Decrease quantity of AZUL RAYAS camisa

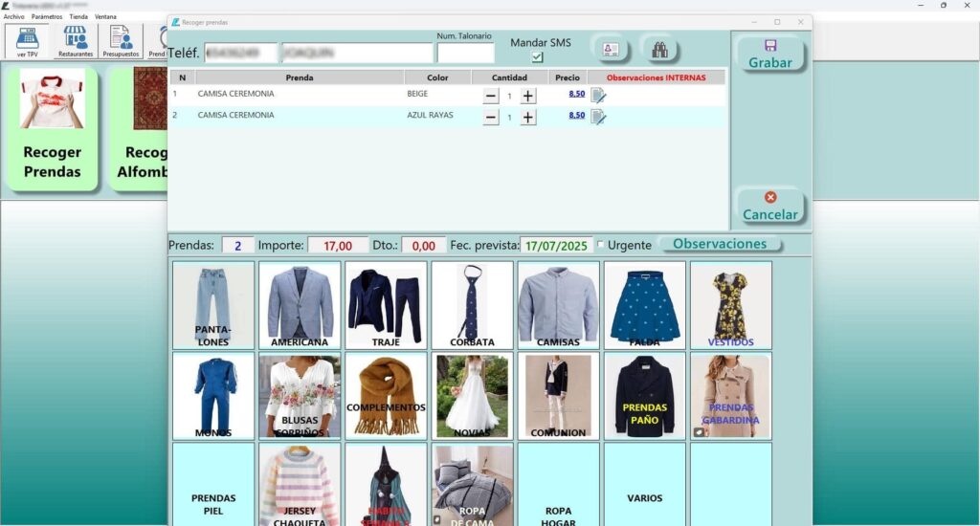click(491, 117)
